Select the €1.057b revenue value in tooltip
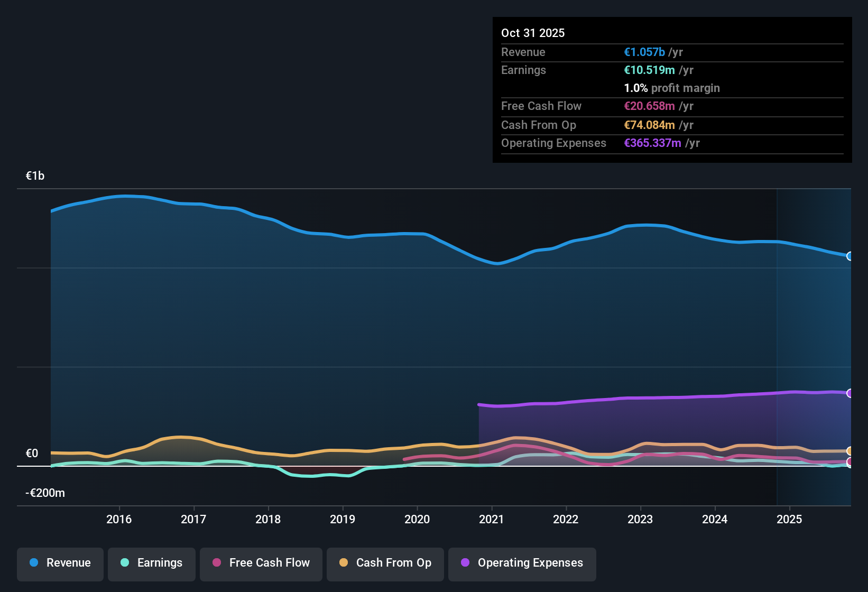 point(644,52)
